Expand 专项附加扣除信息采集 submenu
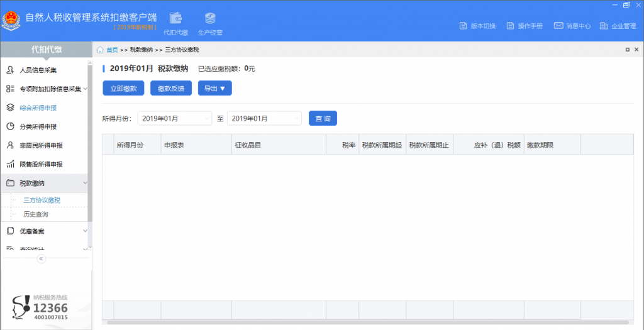644x330 pixels. click(44, 89)
